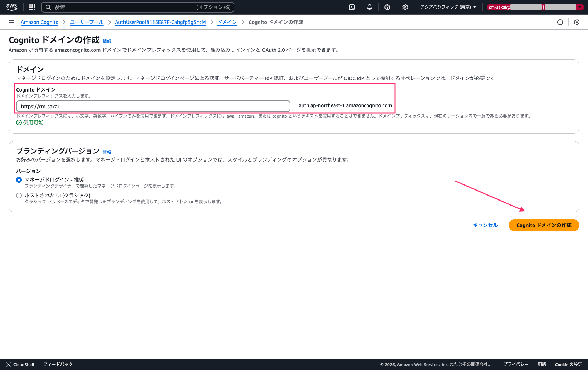588x370 pixels.
Task: Click .auth.ap-northeast-1.amazoncognito.com suffix text
Action: point(345,105)
